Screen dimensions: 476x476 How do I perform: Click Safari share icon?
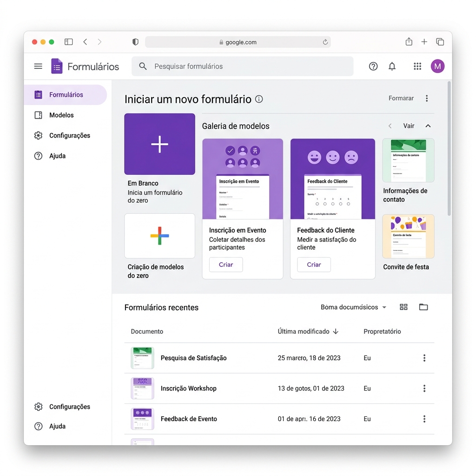tap(409, 41)
